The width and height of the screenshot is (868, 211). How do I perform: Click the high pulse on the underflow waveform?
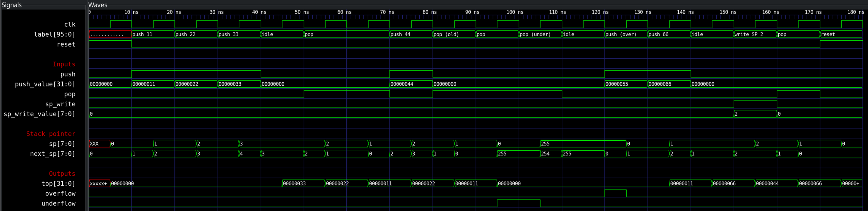(519, 203)
